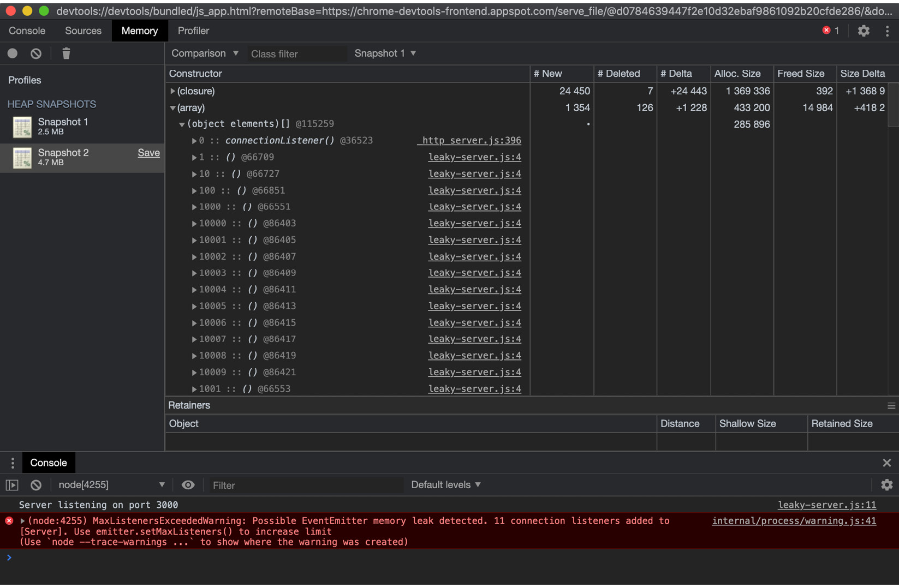Open the Retainers panel hamburger menu
The height and width of the screenshot is (588, 899).
[x=892, y=405]
